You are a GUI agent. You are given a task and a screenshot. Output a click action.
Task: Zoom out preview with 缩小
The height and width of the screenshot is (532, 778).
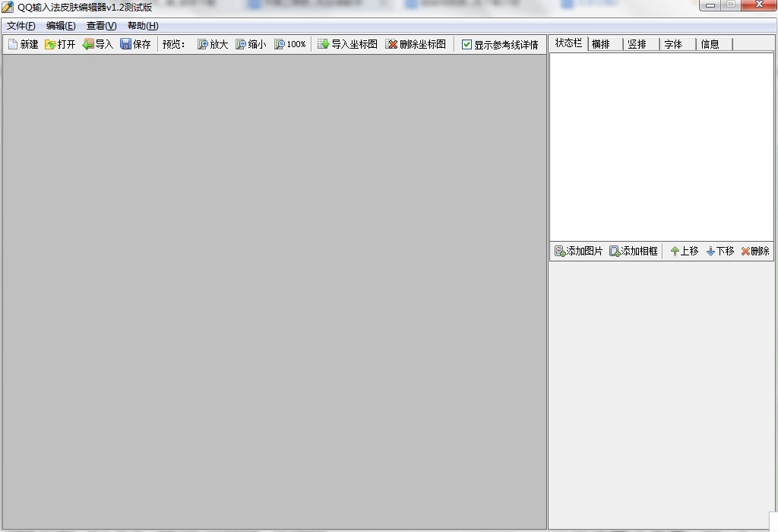(x=251, y=44)
